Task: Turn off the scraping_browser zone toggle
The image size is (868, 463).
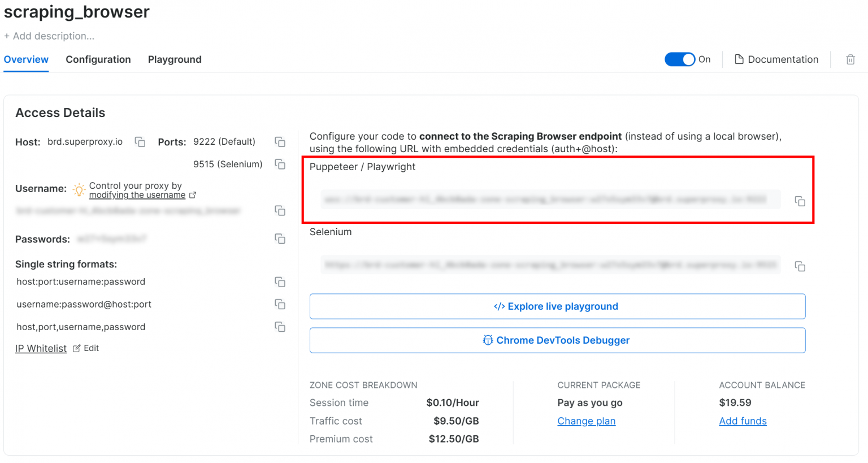Action: click(679, 59)
